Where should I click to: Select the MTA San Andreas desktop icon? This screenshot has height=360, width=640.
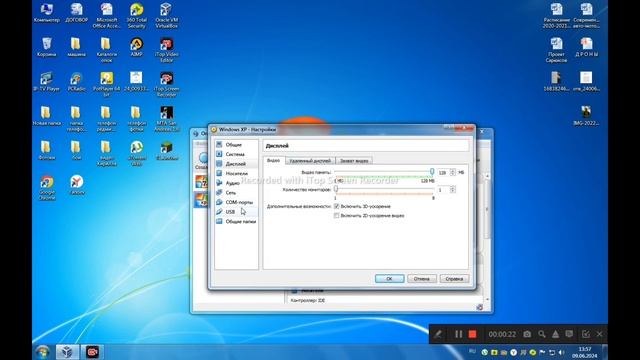tap(167, 119)
